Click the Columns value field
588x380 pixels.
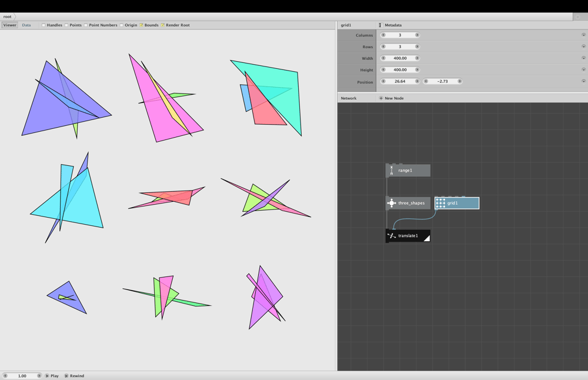click(x=400, y=35)
